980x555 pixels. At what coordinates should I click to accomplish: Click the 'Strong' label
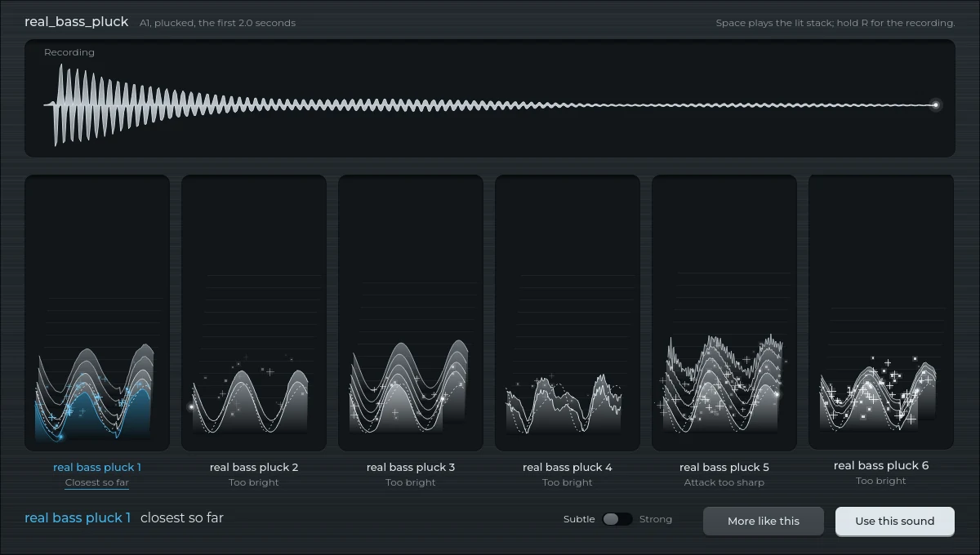point(656,519)
